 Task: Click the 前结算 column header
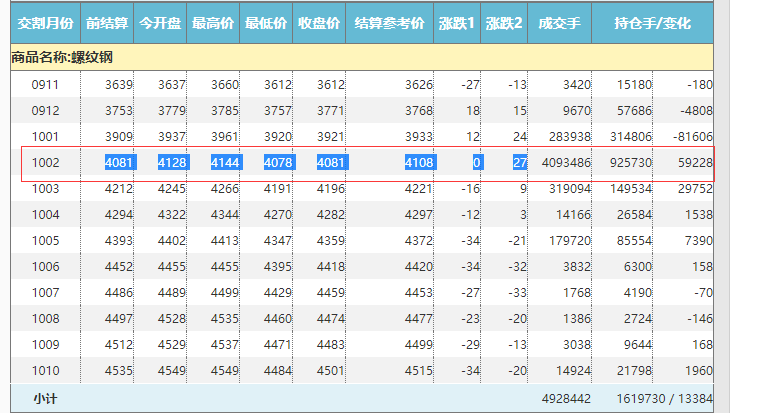coord(107,23)
